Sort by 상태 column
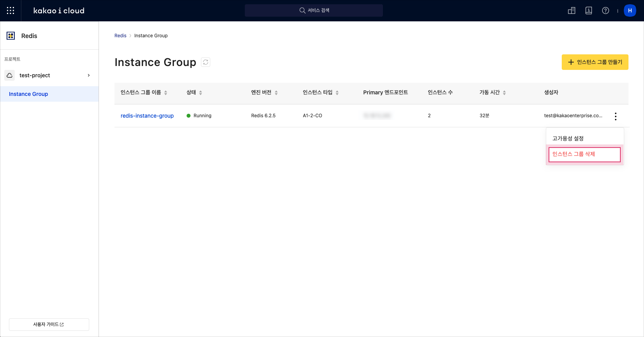The width and height of the screenshot is (644, 337). [x=201, y=92]
